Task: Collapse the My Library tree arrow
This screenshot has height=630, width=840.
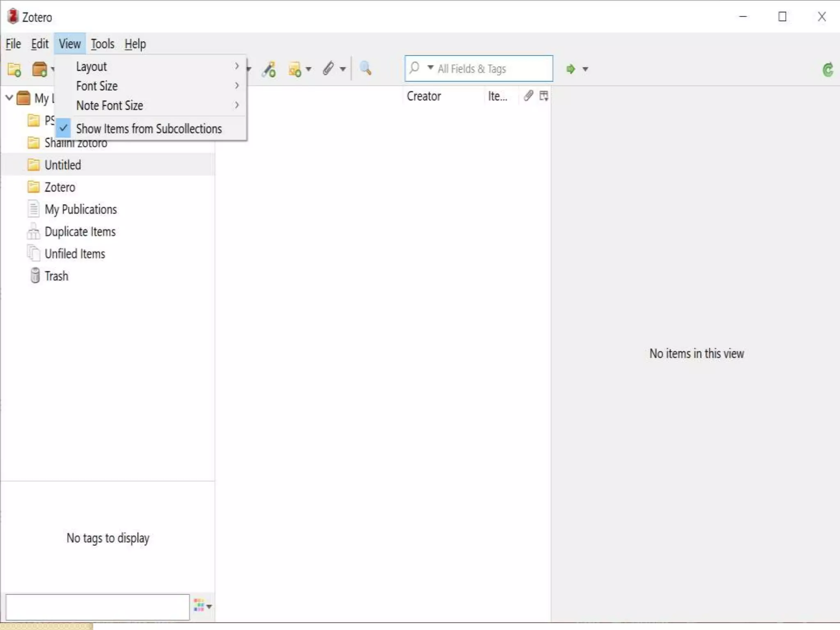Action: [x=9, y=98]
